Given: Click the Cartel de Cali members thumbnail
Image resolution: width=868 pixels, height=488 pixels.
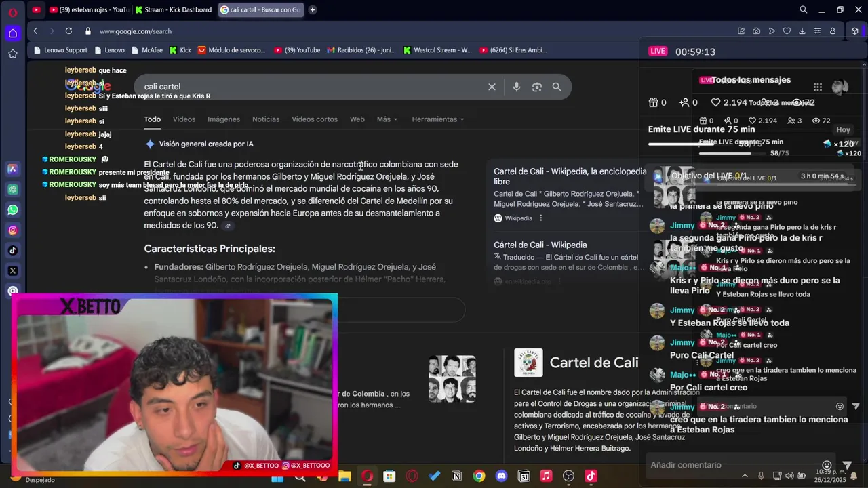Looking at the screenshot, I should (x=452, y=378).
